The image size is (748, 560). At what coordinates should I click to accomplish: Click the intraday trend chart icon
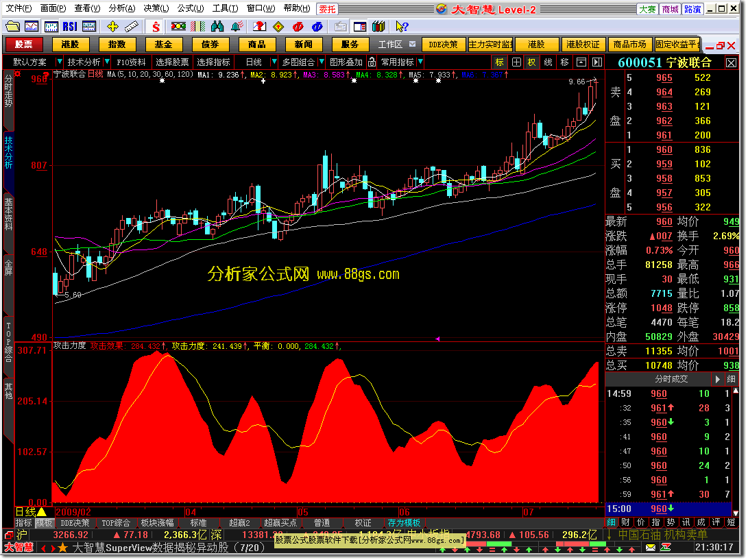click(32, 26)
